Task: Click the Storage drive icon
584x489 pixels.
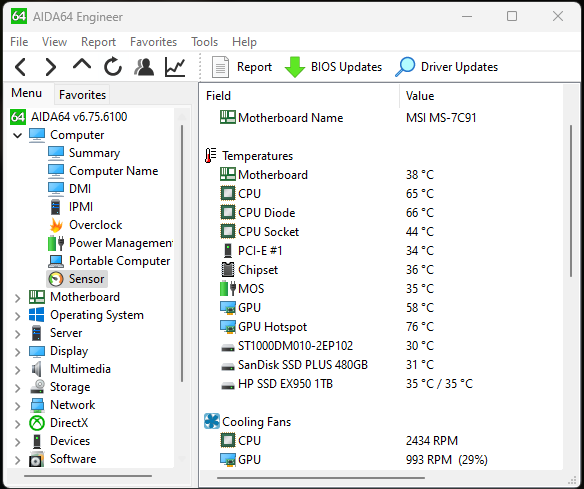Action: (x=37, y=387)
